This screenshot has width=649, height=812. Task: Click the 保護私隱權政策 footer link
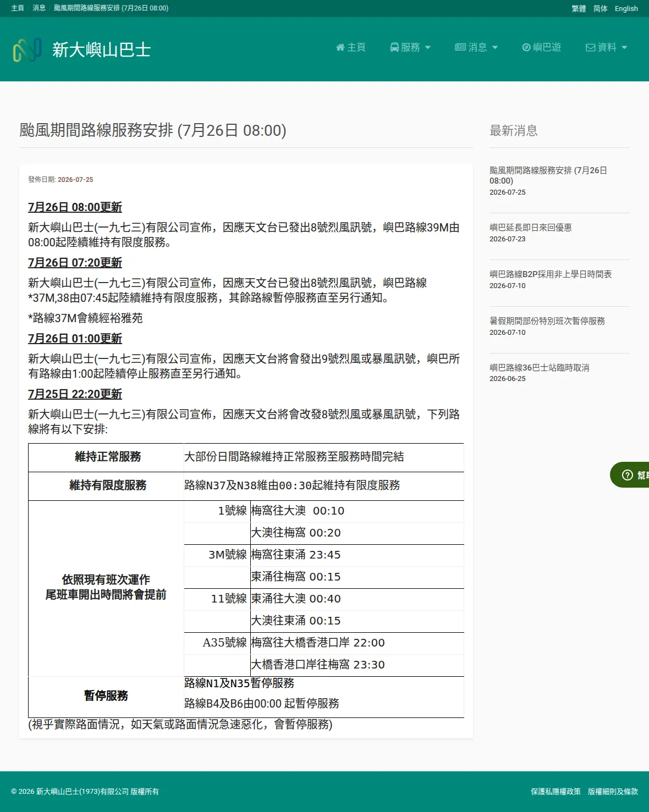tap(555, 792)
